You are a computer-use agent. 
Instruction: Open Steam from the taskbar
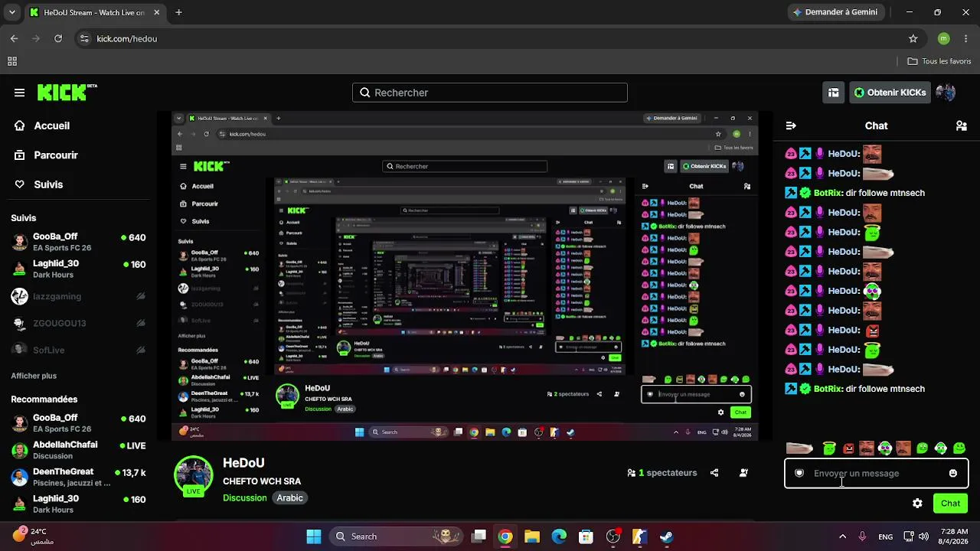[x=667, y=536]
